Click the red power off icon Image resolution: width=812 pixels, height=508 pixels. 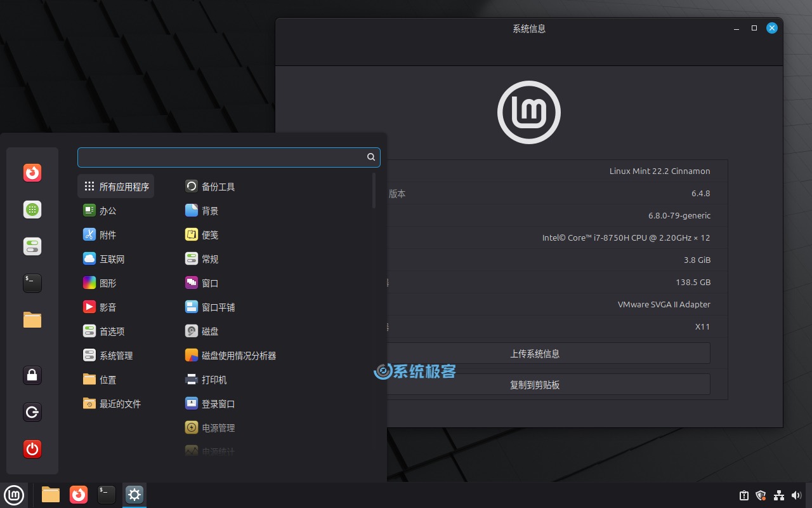(x=32, y=450)
